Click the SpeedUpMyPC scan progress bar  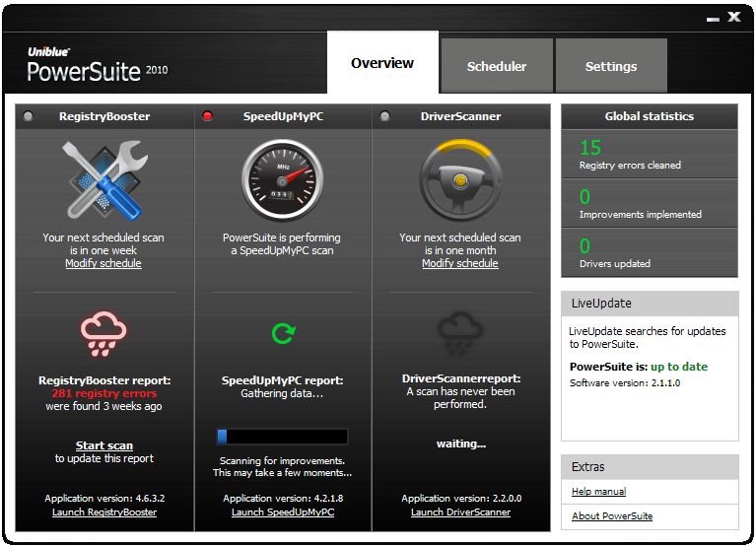282,437
